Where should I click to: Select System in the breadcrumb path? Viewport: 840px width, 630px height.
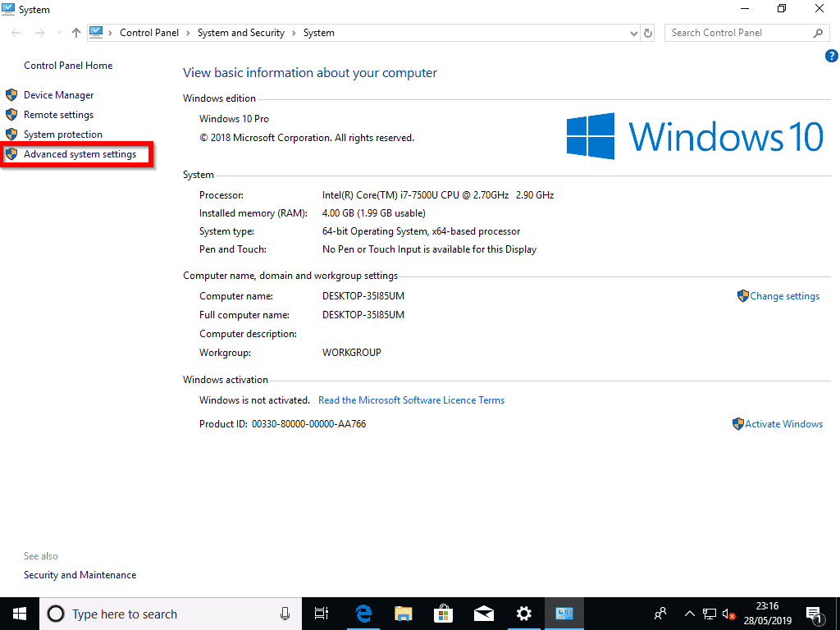[319, 33]
